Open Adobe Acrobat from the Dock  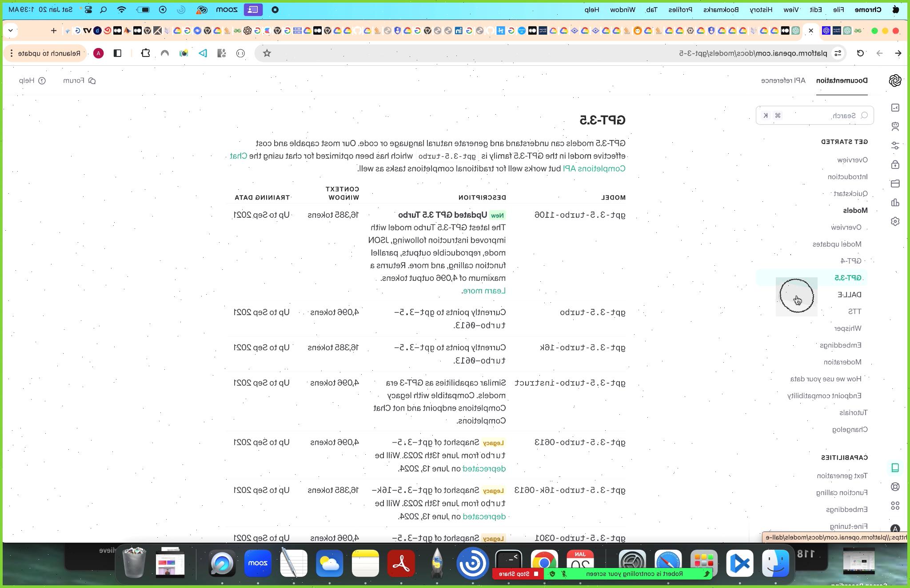coord(401,563)
